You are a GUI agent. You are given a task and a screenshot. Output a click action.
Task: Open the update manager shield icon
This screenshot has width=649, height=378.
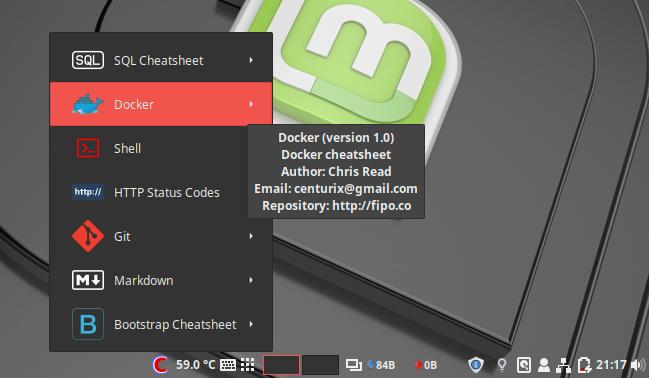pyautogui.click(x=476, y=365)
